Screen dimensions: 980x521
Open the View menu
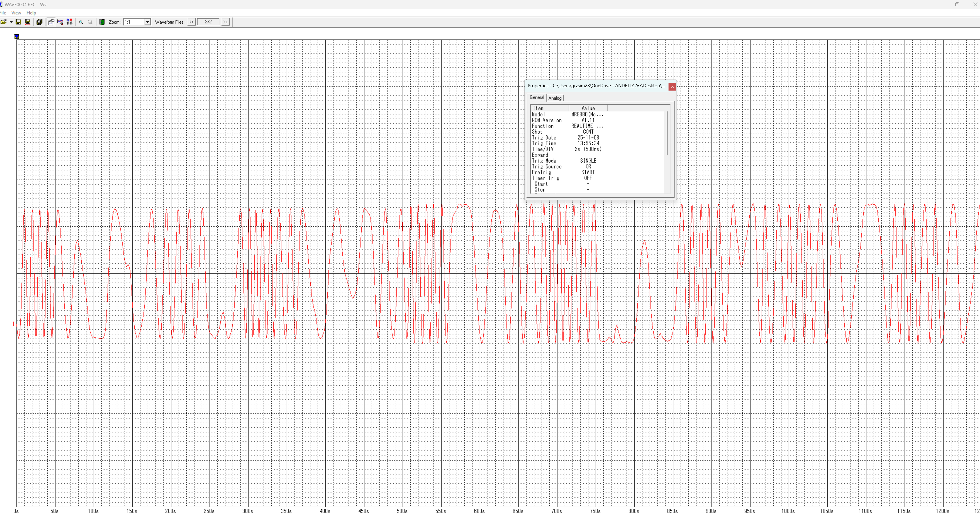(16, 13)
